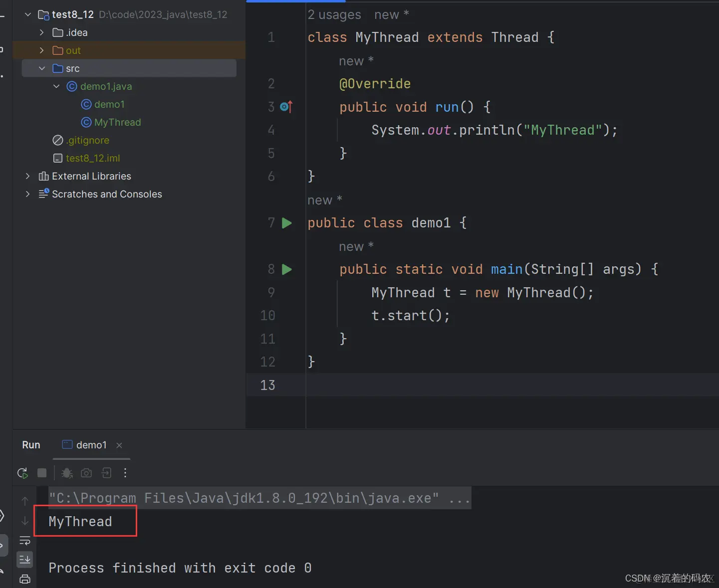719x588 pixels.
Task: Select External Libraries label
Action: point(91,176)
